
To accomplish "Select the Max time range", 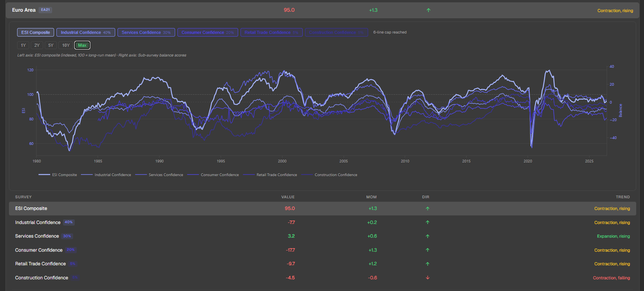I will tap(82, 45).
